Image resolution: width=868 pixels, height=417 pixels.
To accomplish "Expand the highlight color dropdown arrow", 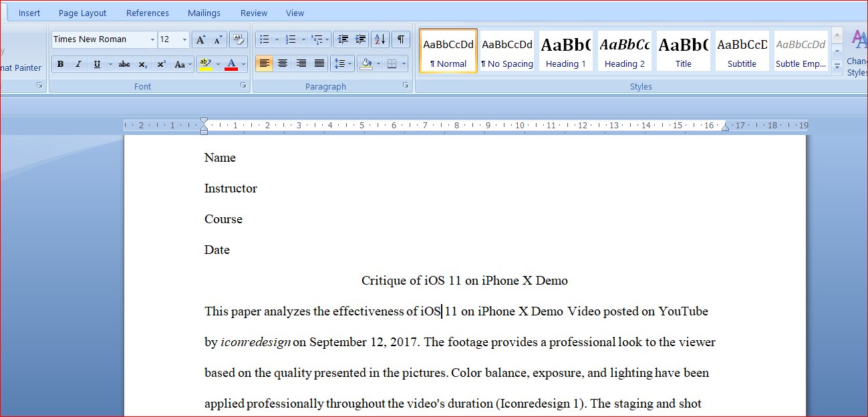I will click(216, 64).
